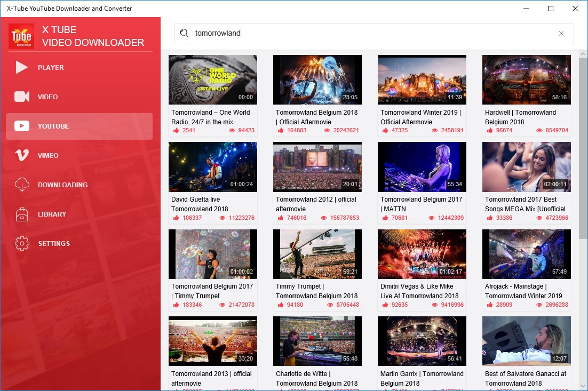Click views eye icon on Timmy Trumpet 2018 video
Image resolution: width=588 pixels, height=391 pixels.
coord(330,305)
